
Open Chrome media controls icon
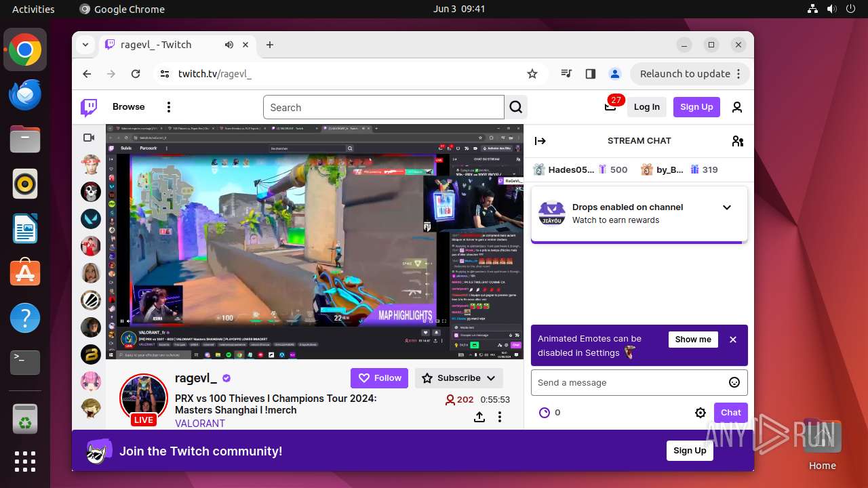coord(567,74)
